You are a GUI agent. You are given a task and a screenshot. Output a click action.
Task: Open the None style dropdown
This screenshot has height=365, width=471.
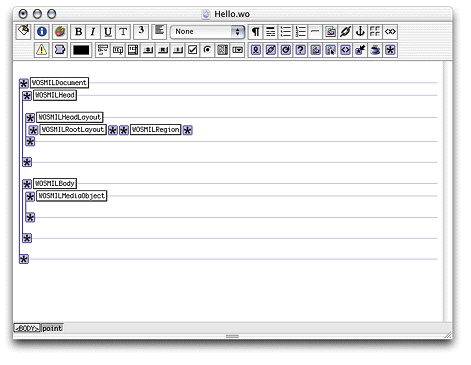[x=207, y=32]
